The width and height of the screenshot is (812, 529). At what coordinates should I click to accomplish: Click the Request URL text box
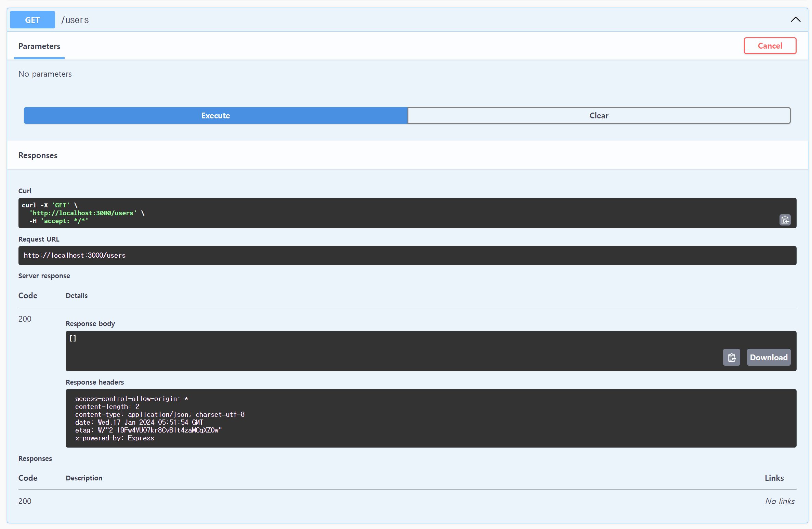click(407, 255)
